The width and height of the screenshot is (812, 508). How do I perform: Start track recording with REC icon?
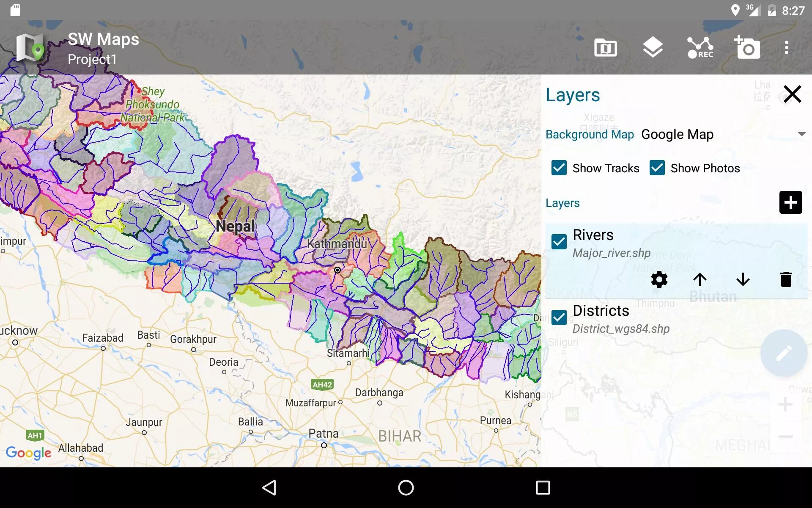700,48
